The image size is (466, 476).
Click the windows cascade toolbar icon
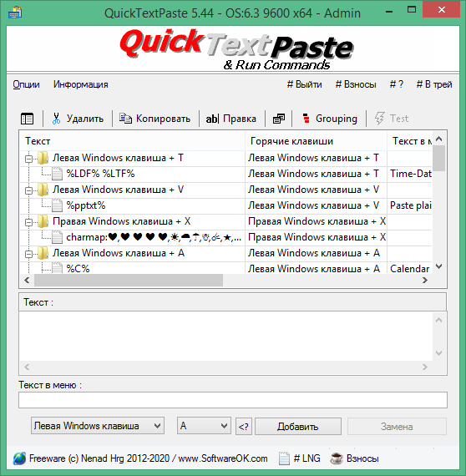[279, 119]
